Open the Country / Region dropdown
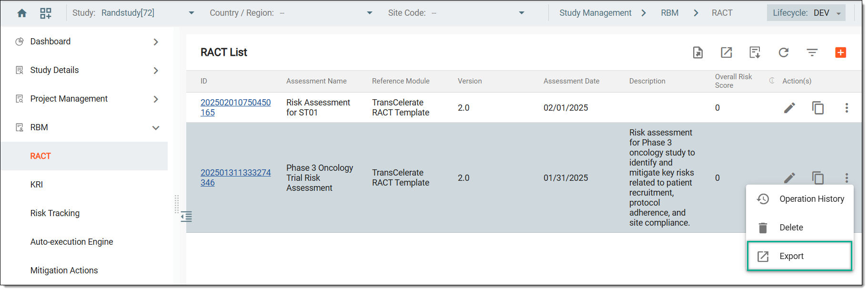 tap(370, 13)
